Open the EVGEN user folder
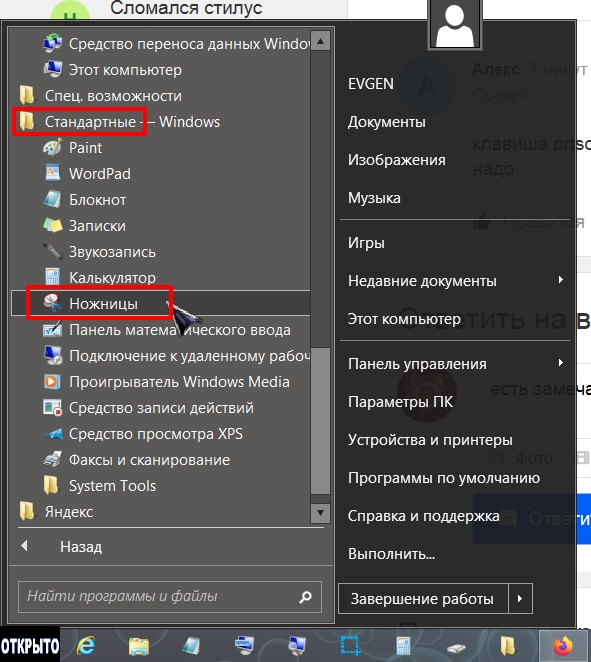The image size is (591, 662). click(371, 84)
